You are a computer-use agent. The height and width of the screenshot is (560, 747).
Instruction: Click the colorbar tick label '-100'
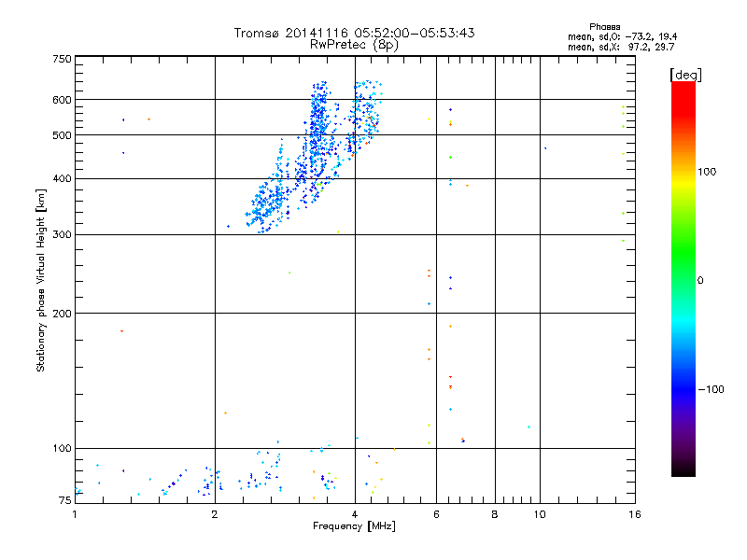(x=711, y=389)
